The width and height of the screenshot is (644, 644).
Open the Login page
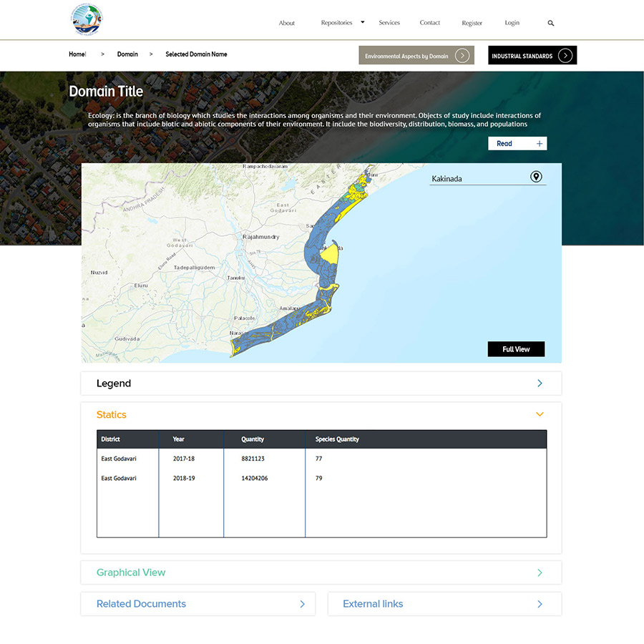pos(512,23)
